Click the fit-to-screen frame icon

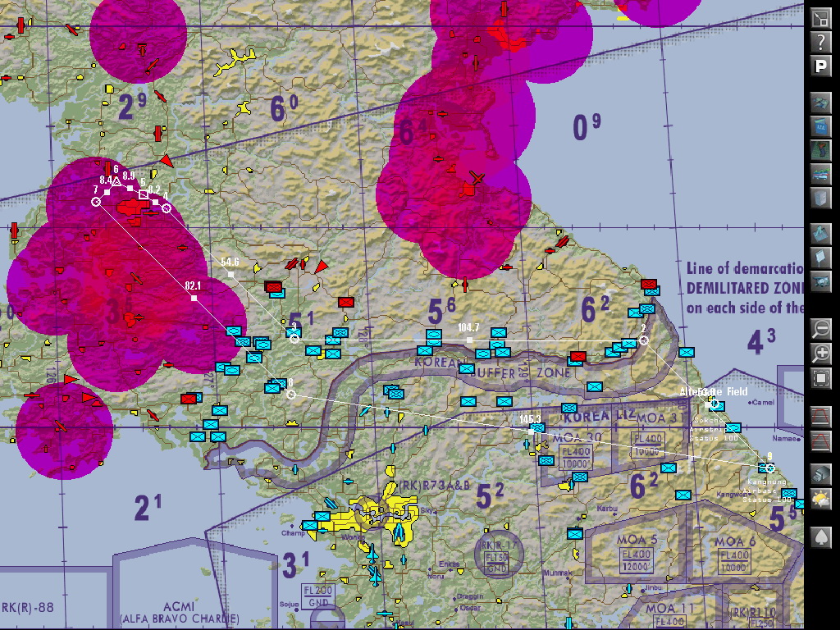point(821,378)
